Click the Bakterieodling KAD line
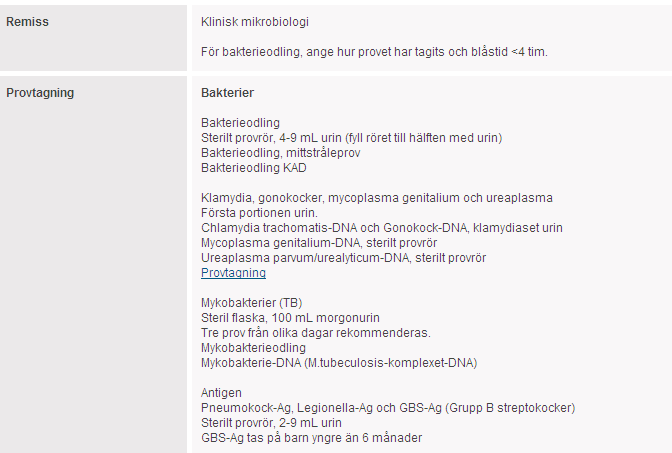The height and width of the screenshot is (453, 672). [254, 168]
